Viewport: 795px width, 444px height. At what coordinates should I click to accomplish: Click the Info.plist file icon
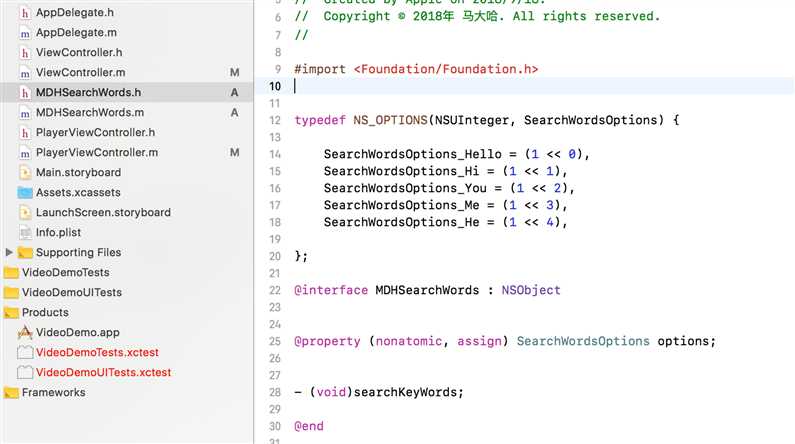(x=24, y=233)
